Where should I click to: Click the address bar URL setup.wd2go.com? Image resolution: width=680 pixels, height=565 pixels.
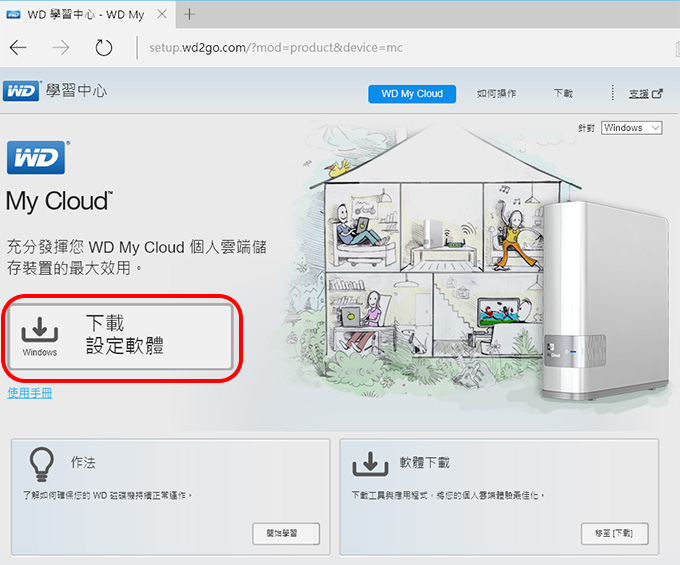pos(276,48)
